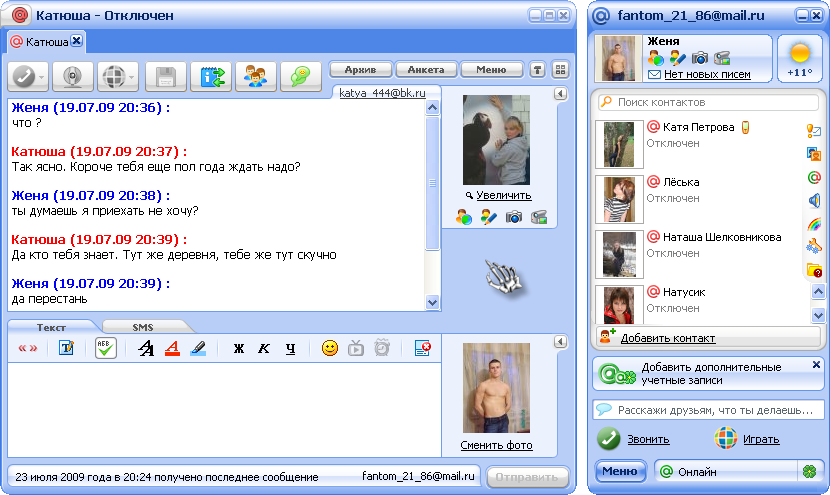Image resolution: width=830 pixels, height=495 pixels.
Task: Start a webcam video call
Action: [73, 77]
